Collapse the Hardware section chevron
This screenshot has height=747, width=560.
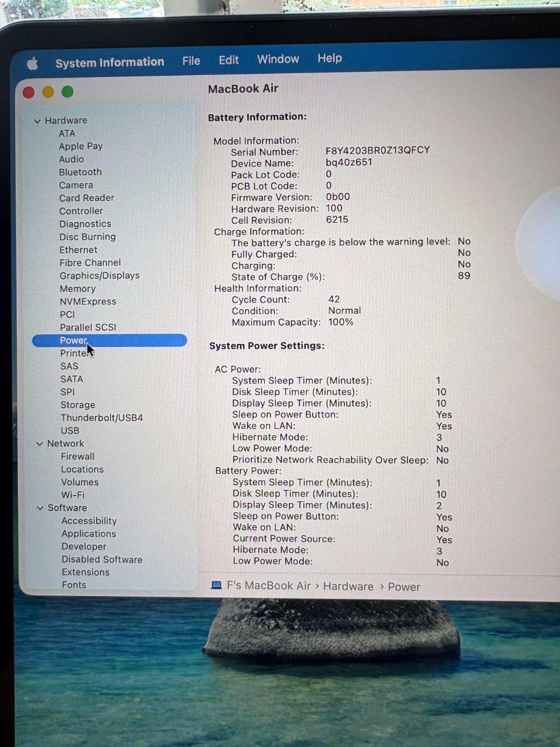(37, 121)
